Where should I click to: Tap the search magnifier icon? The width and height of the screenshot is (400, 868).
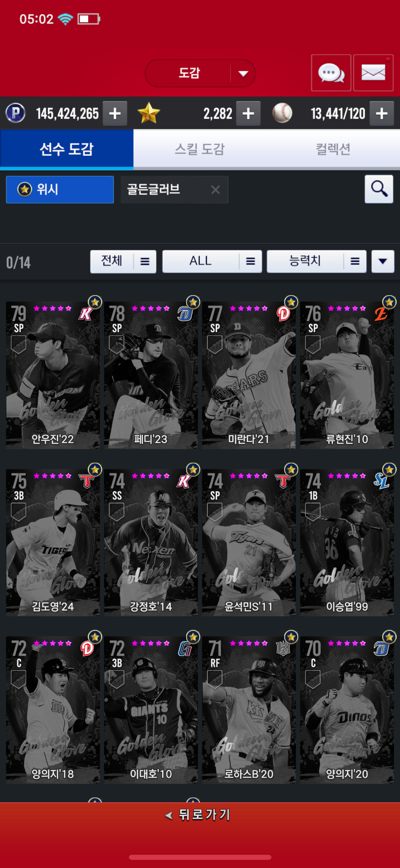[379, 189]
